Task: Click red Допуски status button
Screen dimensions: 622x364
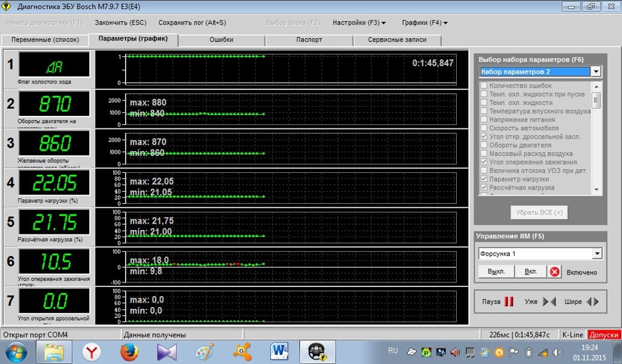Action: point(604,335)
